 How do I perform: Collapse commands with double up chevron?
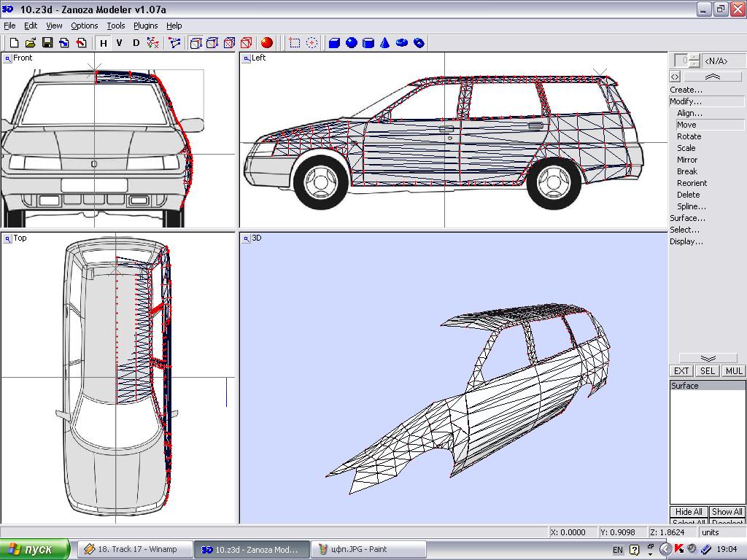[x=713, y=77]
